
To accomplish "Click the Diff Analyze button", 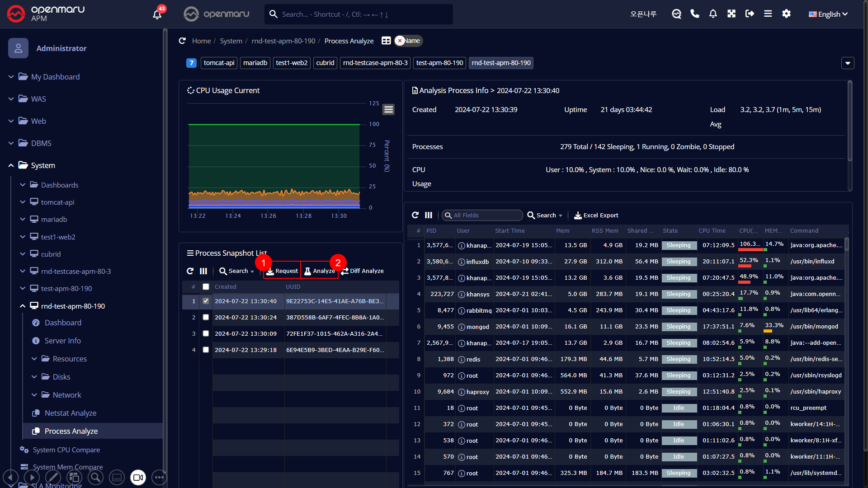I will pos(362,271).
